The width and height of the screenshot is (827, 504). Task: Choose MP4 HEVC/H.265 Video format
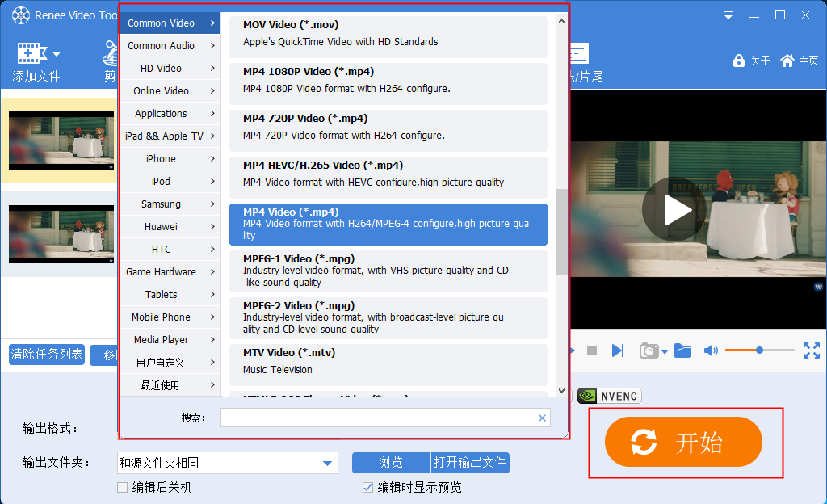pos(388,178)
